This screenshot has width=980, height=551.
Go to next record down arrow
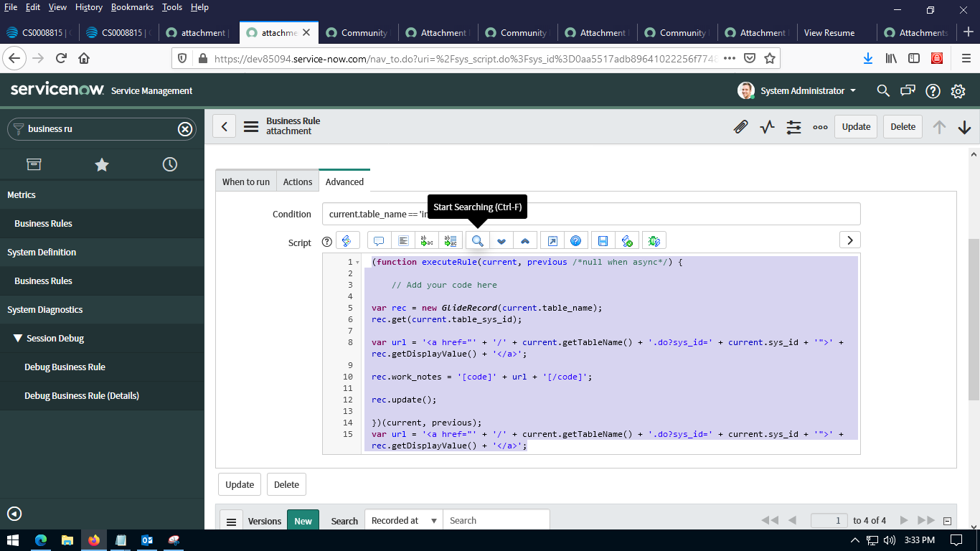coord(964,127)
